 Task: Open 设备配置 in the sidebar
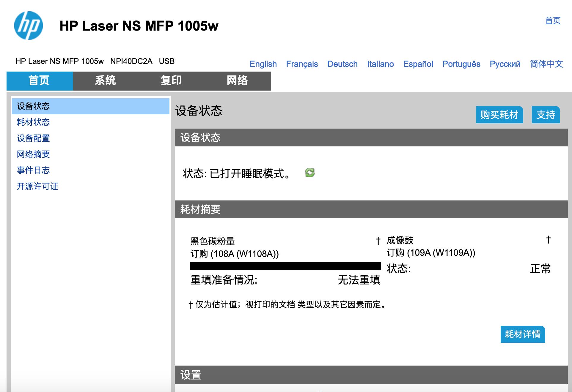[33, 138]
